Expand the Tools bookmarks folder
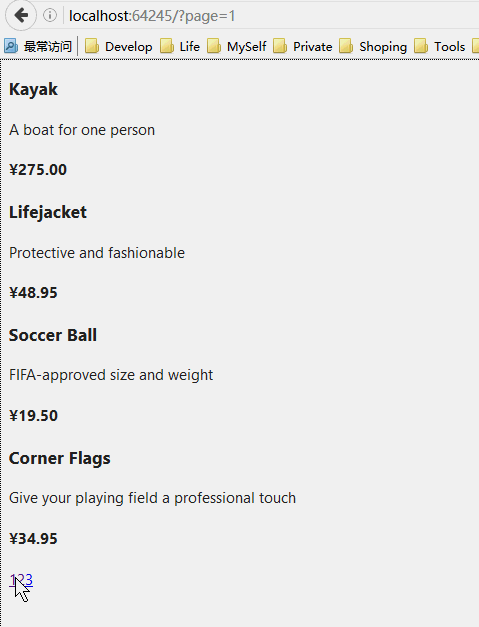Screen dimensions: 479x627 coord(440,46)
